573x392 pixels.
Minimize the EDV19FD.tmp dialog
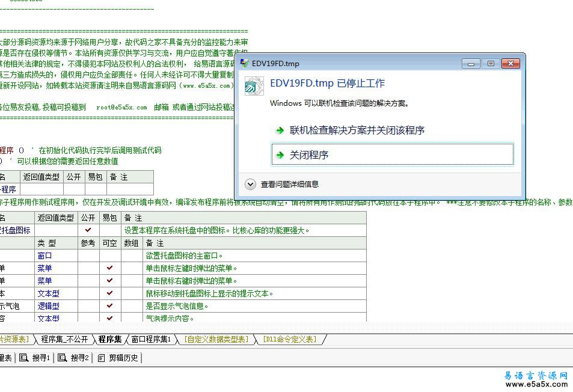[x=471, y=64]
